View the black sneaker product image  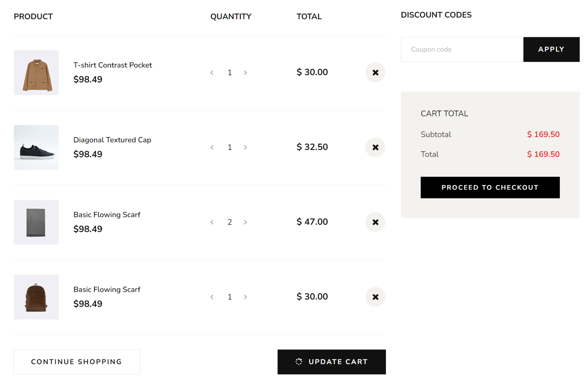click(x=36, y=147)
